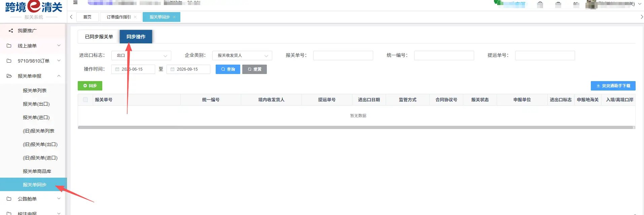Open (旧)报关单列表 in the sidebar

click(x=39, y=131)
